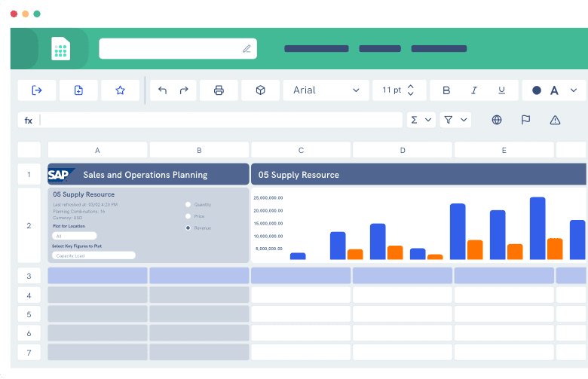Redo the last action
The width and height of the screenshot is (588, 379).
(184, 90)
